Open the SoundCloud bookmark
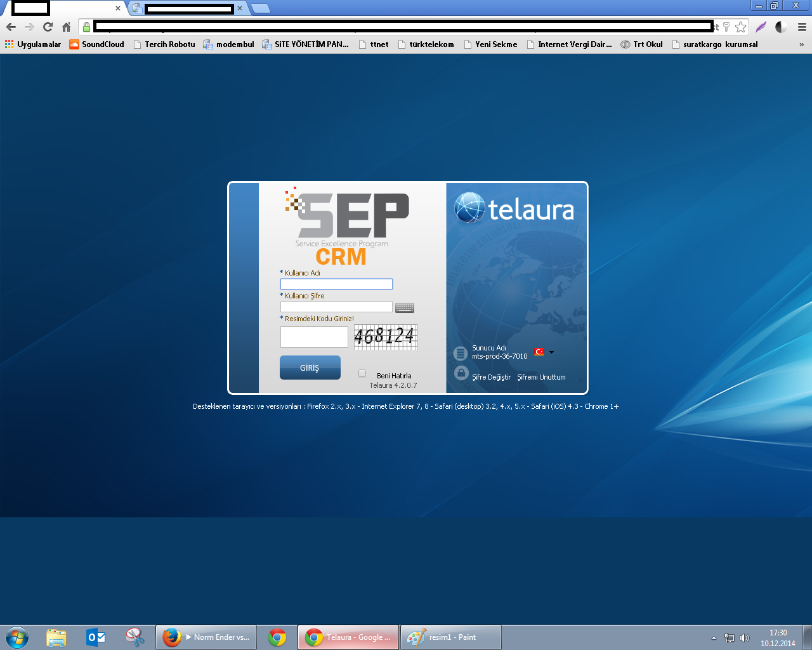 point(97,44)
